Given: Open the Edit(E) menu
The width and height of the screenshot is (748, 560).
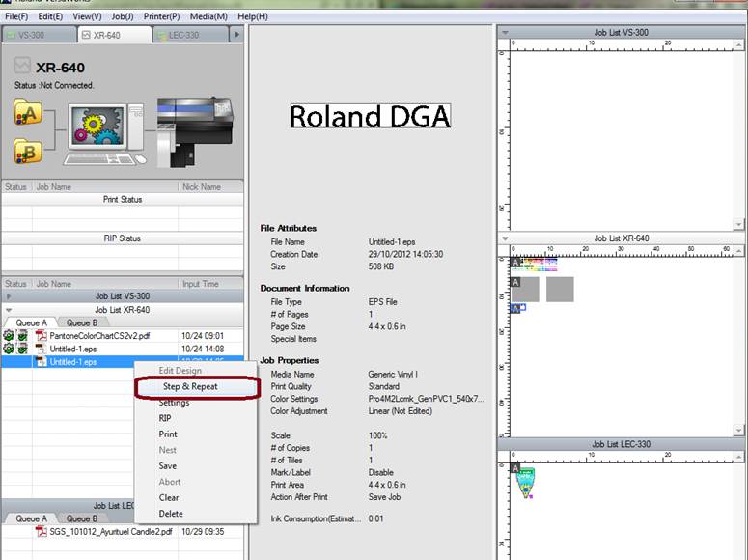Looking at the screenshot, I should 50,16.
